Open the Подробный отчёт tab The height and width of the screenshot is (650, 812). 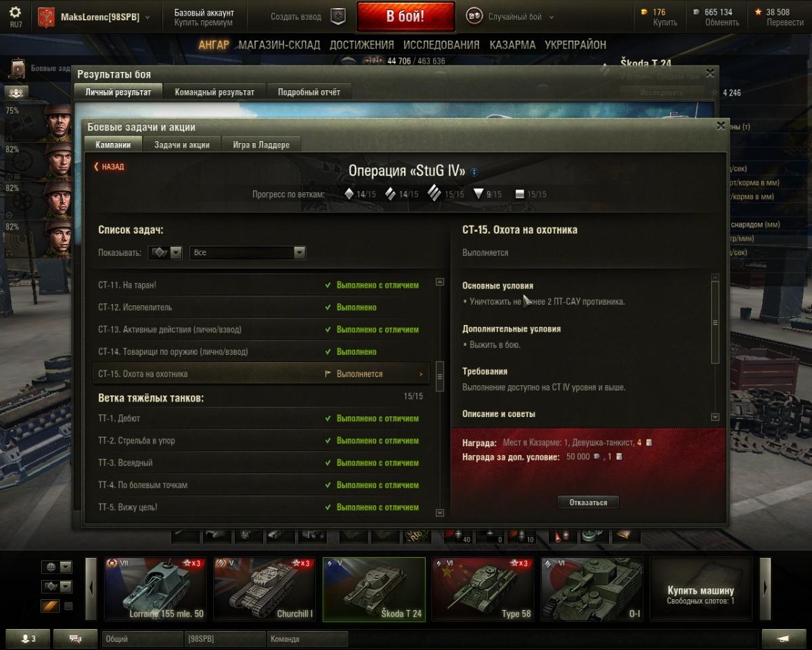[x=309, y=92]
